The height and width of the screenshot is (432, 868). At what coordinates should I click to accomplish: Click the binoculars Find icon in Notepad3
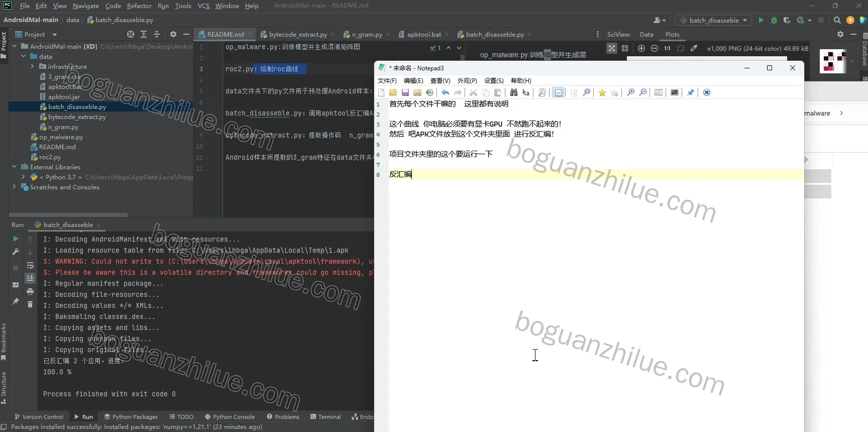click(x=514, y=92)
